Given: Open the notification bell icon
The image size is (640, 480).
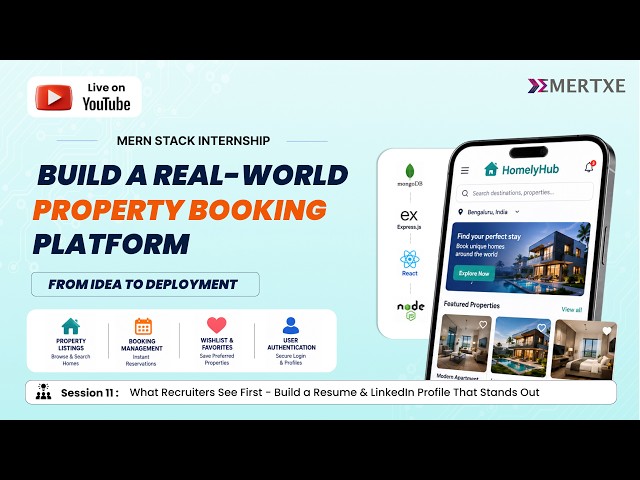Looking at the screenshot, I should tap(589, 167).
